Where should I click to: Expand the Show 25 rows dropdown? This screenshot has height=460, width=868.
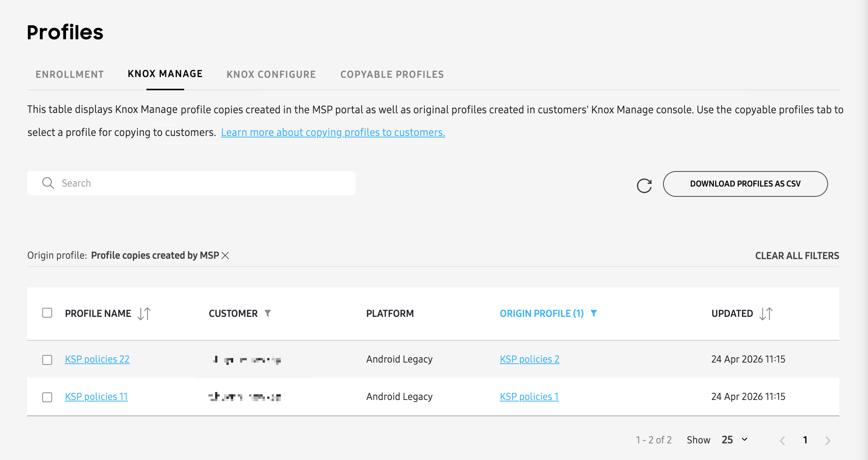coord(734,440)
